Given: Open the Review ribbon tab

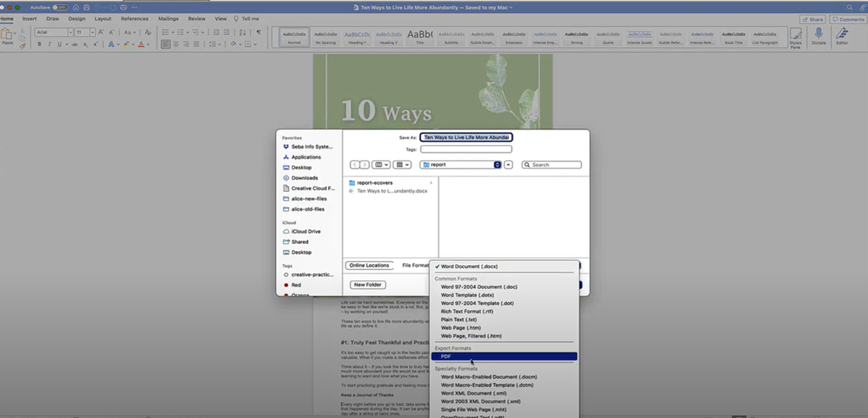Looking at the screenshot, I should pos(197,19).
